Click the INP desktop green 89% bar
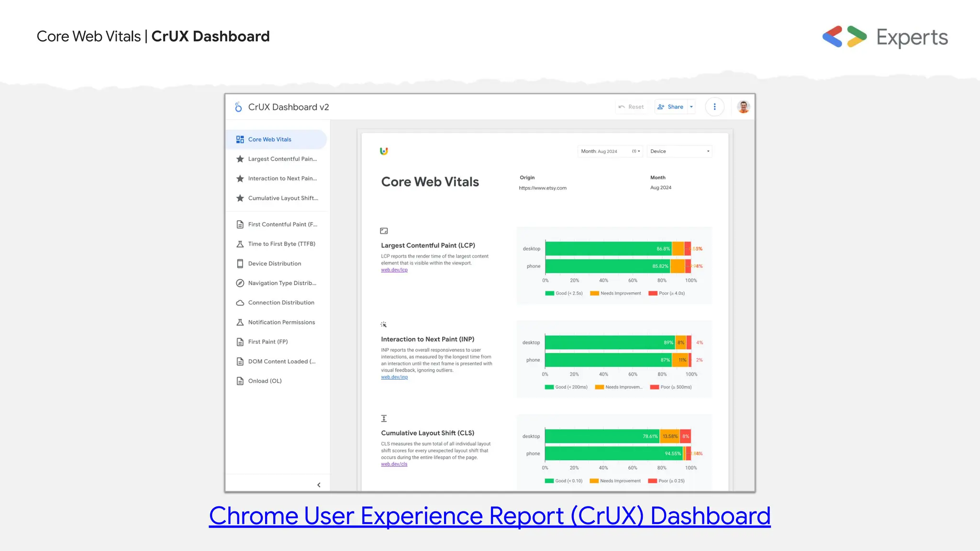The height and width of the screenshot is (551, 980). [x=610, y=342]
